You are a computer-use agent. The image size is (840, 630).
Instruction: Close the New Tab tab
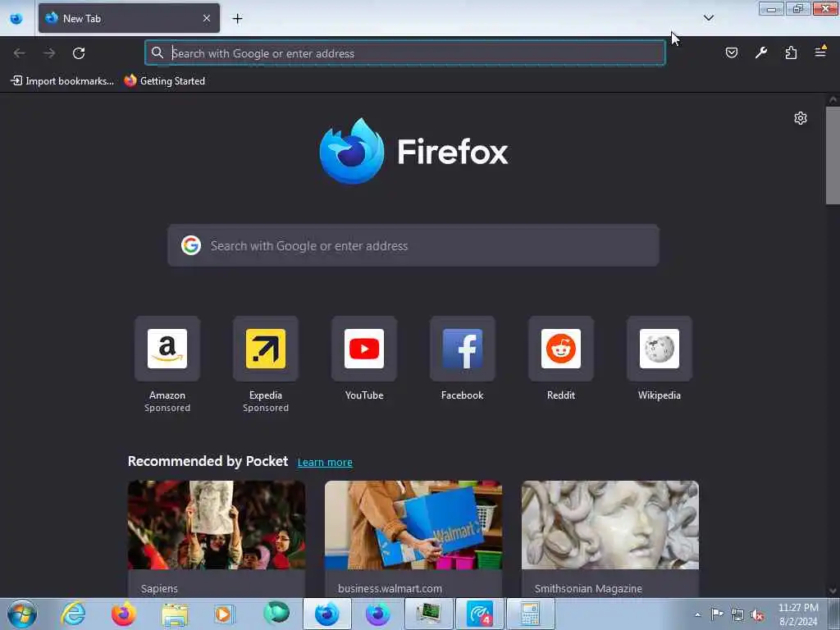(x=207, y=18)
